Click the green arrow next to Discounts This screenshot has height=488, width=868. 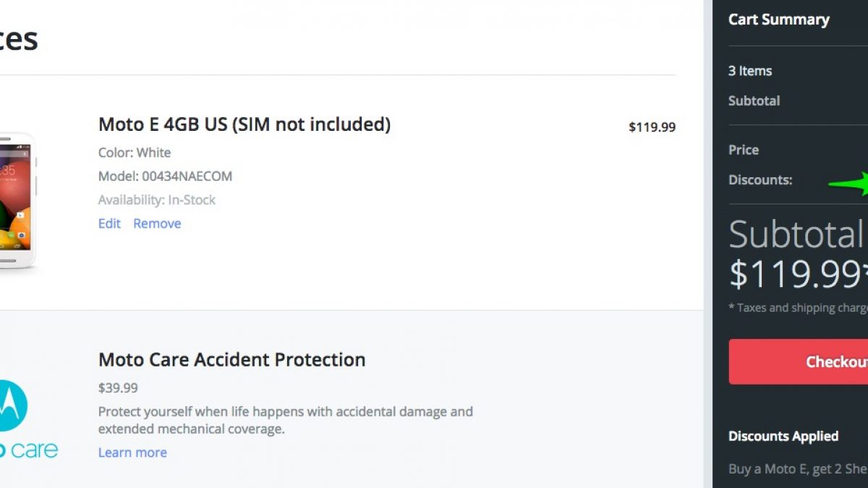click(848, 184)
